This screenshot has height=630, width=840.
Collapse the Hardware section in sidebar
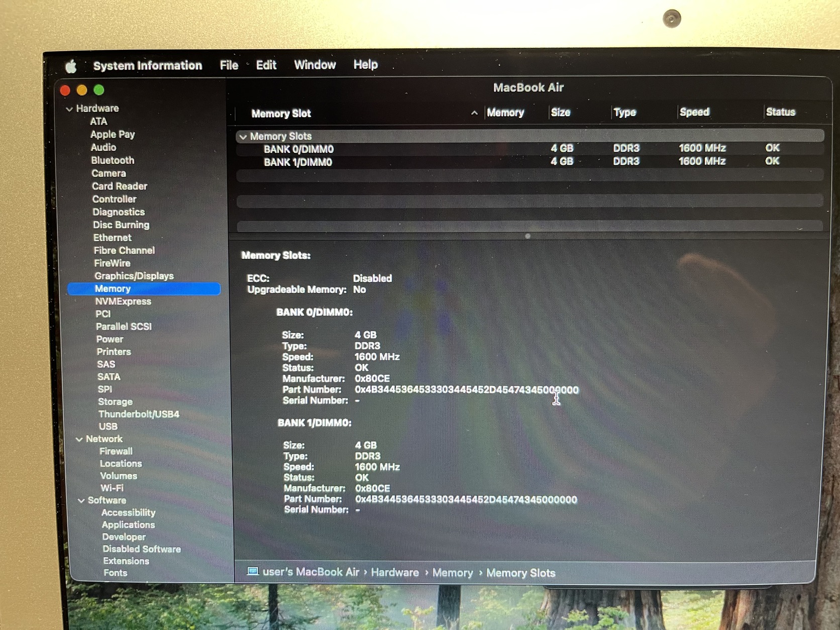click(x=69, y=109)
